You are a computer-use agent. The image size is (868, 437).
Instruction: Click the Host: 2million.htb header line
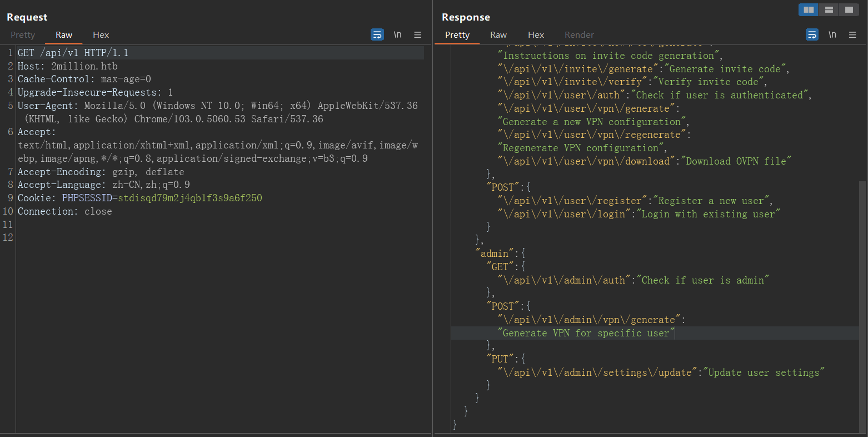68,66
